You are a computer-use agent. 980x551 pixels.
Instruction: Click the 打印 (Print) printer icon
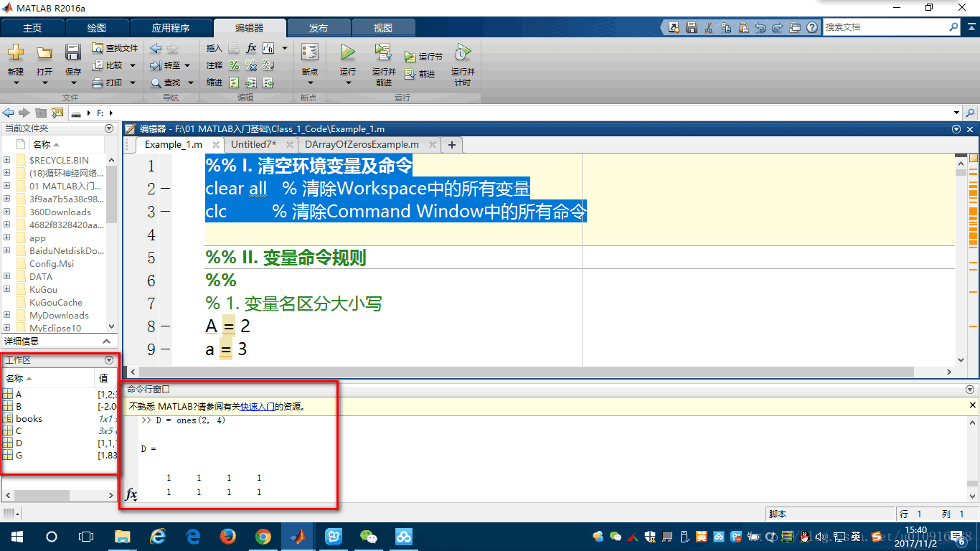coord(98,83)
